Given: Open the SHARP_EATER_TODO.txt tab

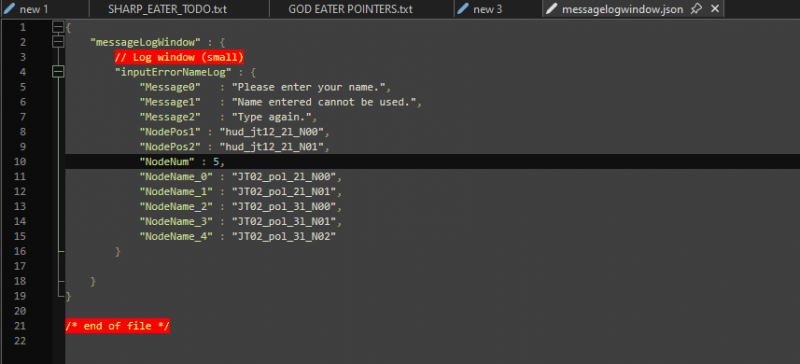Looking at the screenshot, I should click(x=167, y=9).
